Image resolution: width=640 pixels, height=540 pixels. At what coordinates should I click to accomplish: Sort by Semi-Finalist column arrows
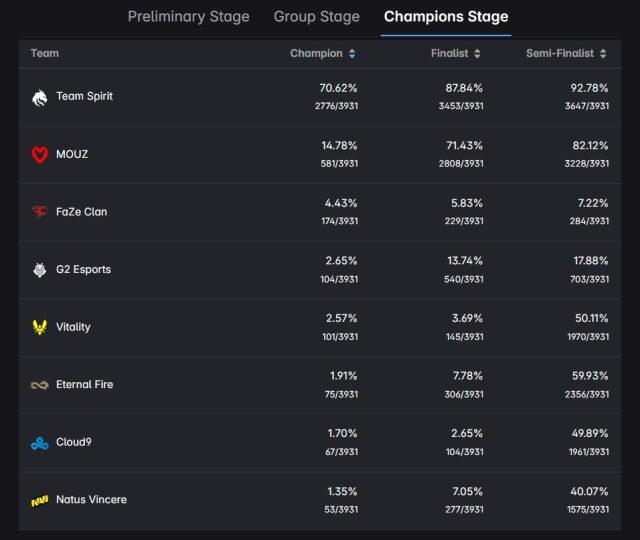click(x=602, y=53)
